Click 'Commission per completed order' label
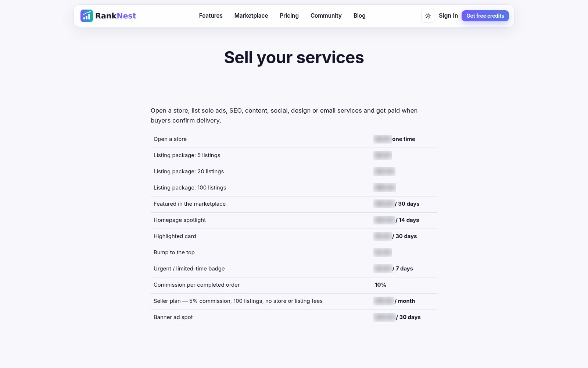This screenshot has width=588, height=368. [x=197, y=285]
